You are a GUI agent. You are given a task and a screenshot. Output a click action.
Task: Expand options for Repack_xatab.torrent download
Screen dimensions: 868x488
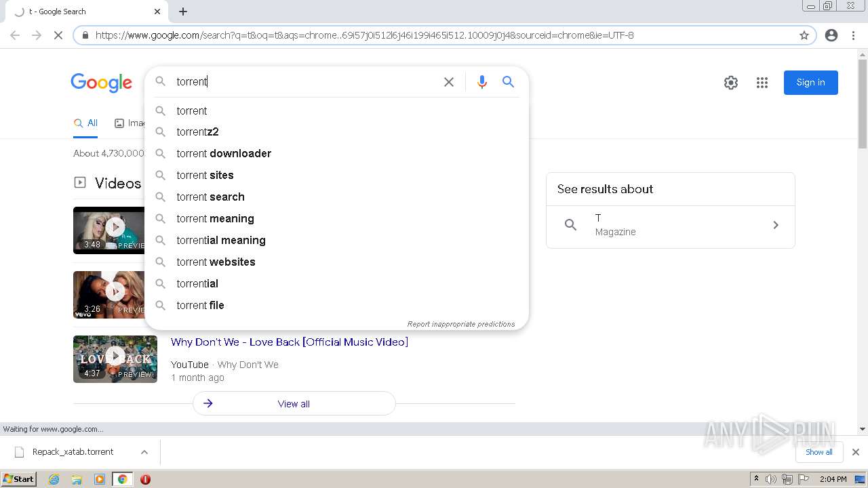coord(144,452)
